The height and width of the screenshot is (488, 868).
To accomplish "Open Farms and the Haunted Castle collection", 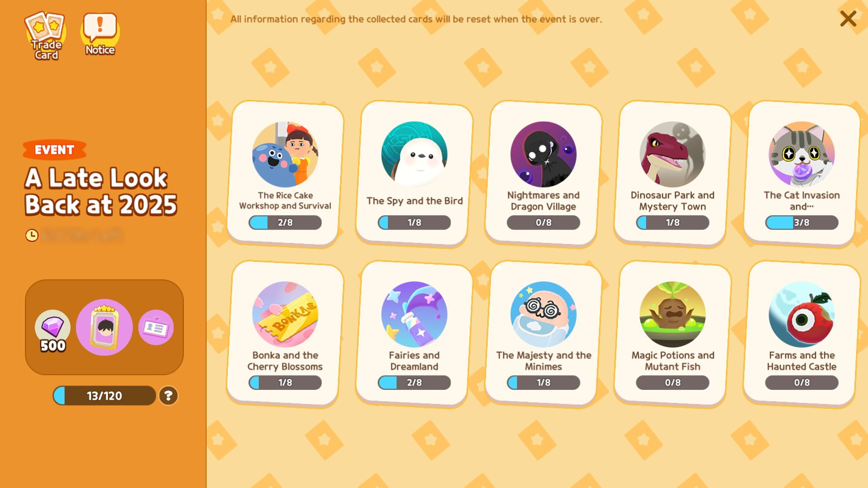I will (802, 333).
